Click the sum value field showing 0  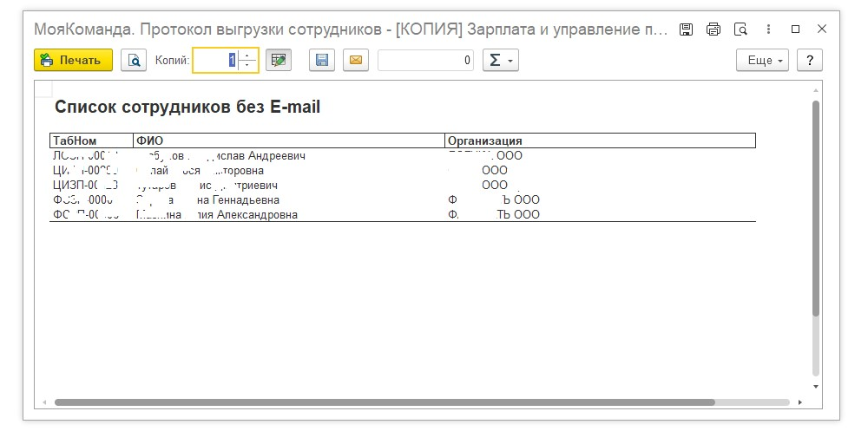(425, 60)
